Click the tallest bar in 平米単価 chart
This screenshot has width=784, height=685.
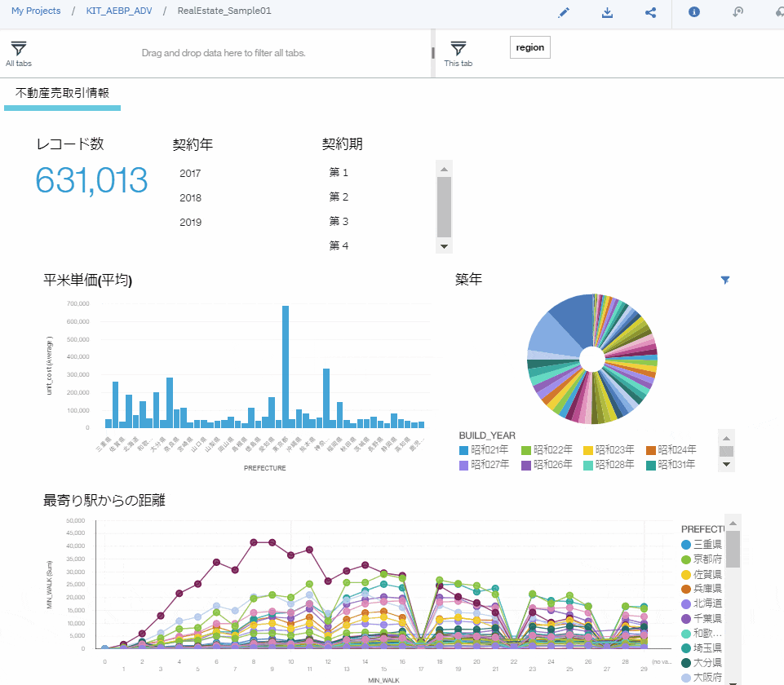point(286,367)
